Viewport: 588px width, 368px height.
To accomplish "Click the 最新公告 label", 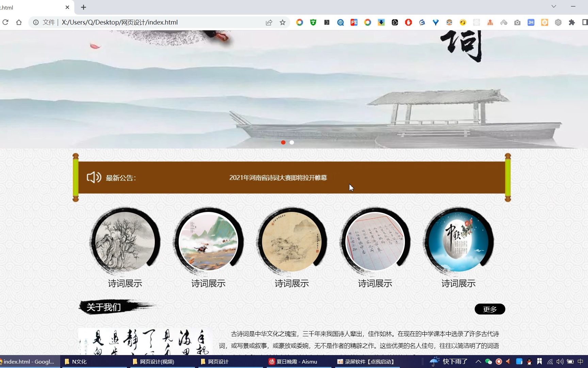I will (121, 178).
